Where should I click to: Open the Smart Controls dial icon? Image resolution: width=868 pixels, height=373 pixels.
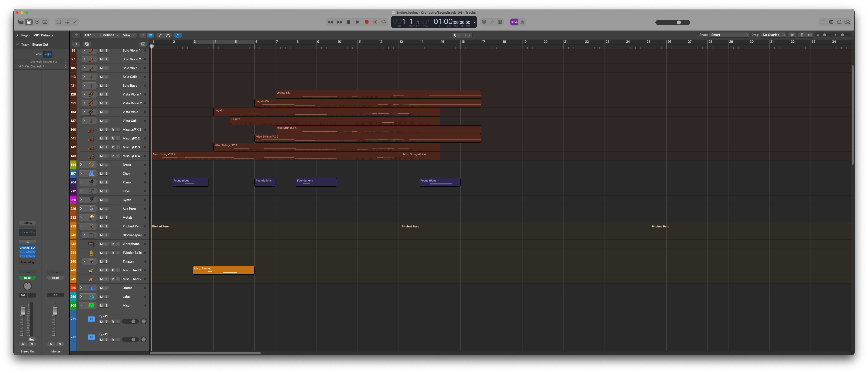click(x=59, y=22)
